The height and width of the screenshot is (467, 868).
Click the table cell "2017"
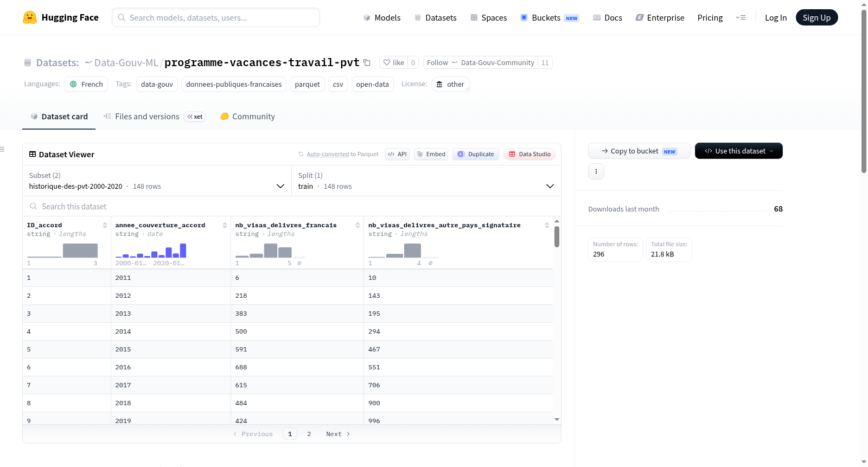(171, 385)
